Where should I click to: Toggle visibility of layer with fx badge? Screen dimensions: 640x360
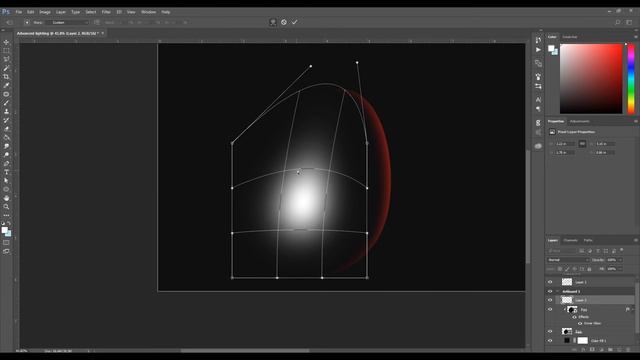[550, 309]
